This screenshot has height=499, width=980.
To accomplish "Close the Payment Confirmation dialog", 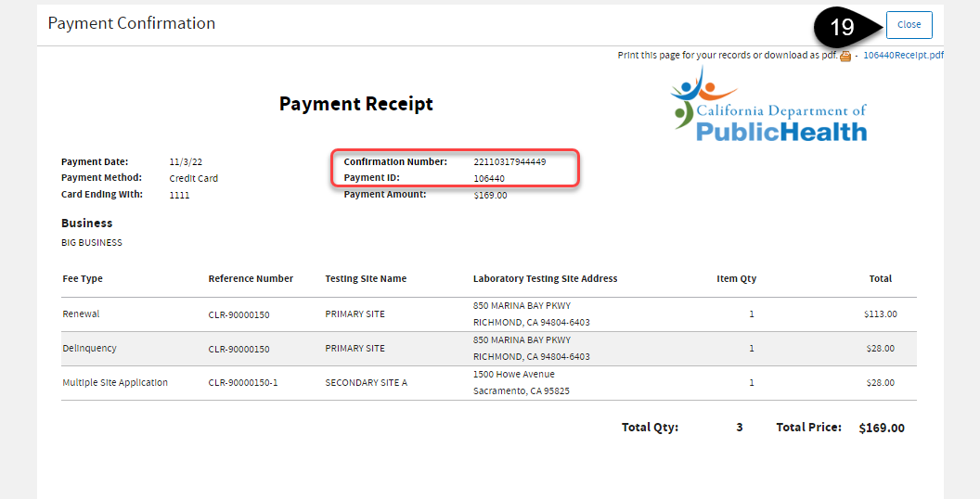I will pyautogui.click(x=909, y=25).
